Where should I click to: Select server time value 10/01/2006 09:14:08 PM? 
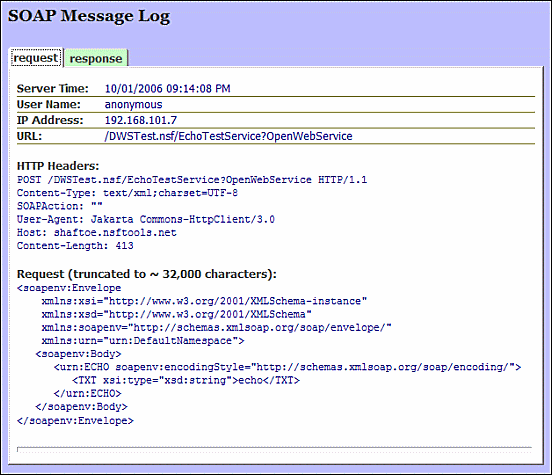[168, 88]
